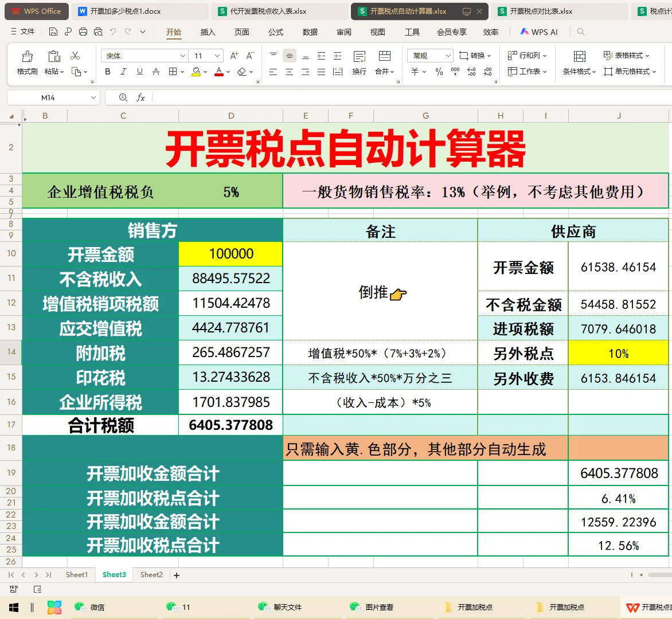The width and height of the screenshot is (672, 619).
Task: Select the Format Painter (格式刷) tool
Action: pyautogui.click(x=27, y=62)
